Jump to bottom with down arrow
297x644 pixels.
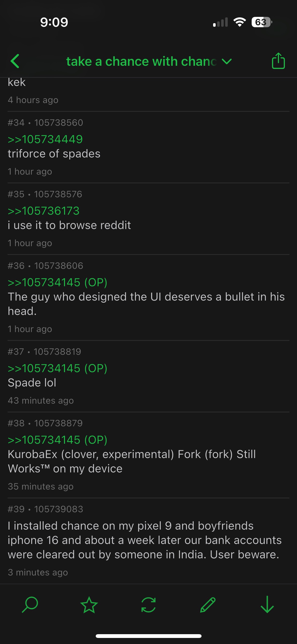click(267, 604)
